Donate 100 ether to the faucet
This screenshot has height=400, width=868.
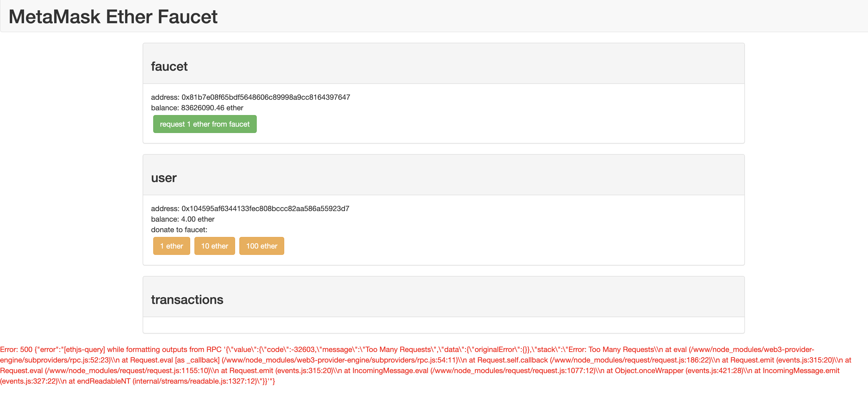(262, 246)
